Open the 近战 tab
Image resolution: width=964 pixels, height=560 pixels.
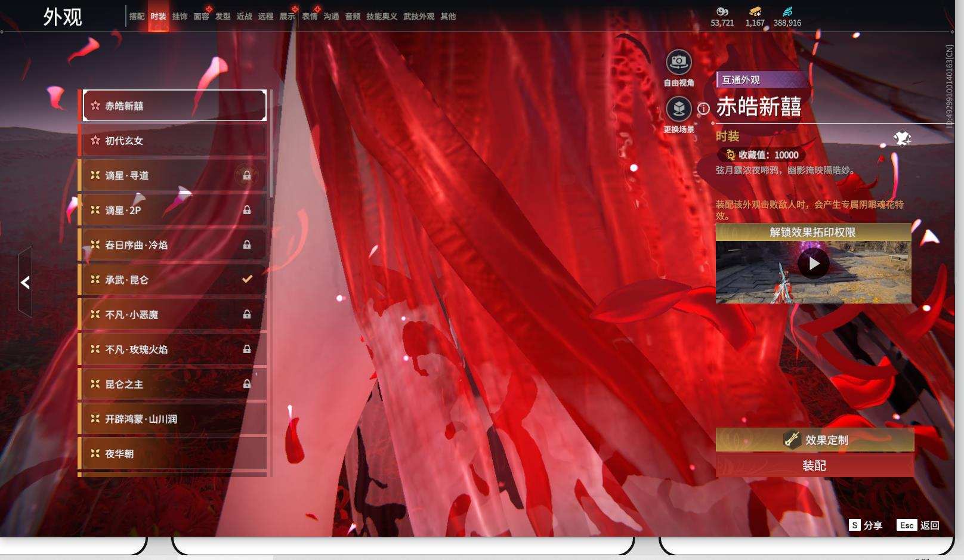(245, 17)
